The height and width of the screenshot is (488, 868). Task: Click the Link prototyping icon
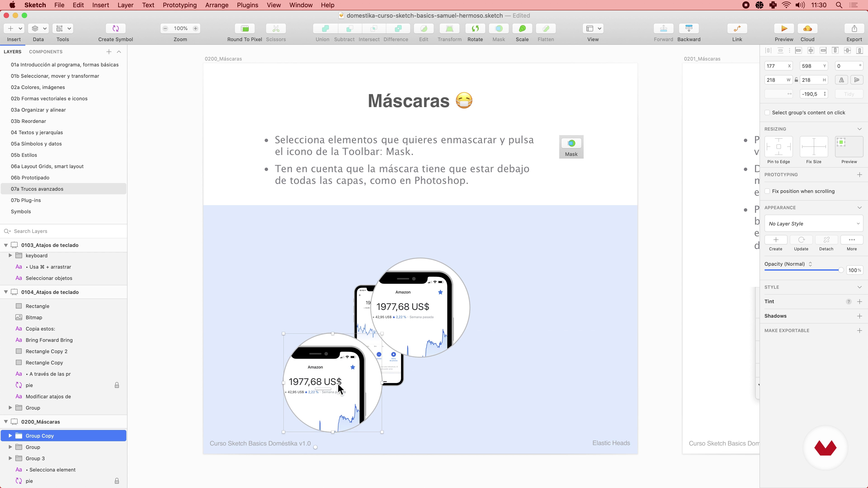737,29
